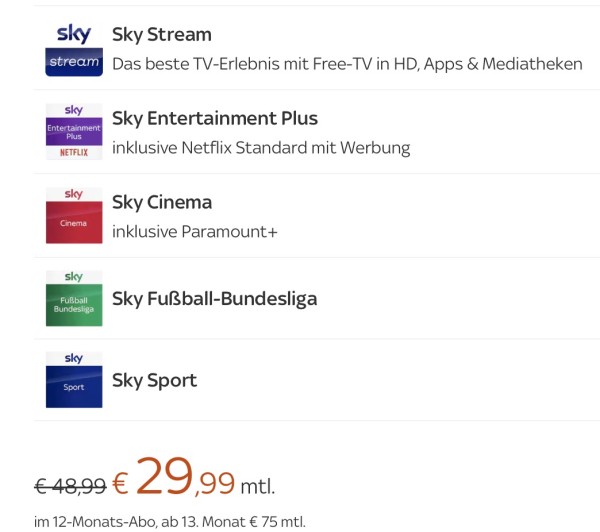Click the orange € 29,99 price
This screenshot has width=600, height=532.
[x=174, y=480]
